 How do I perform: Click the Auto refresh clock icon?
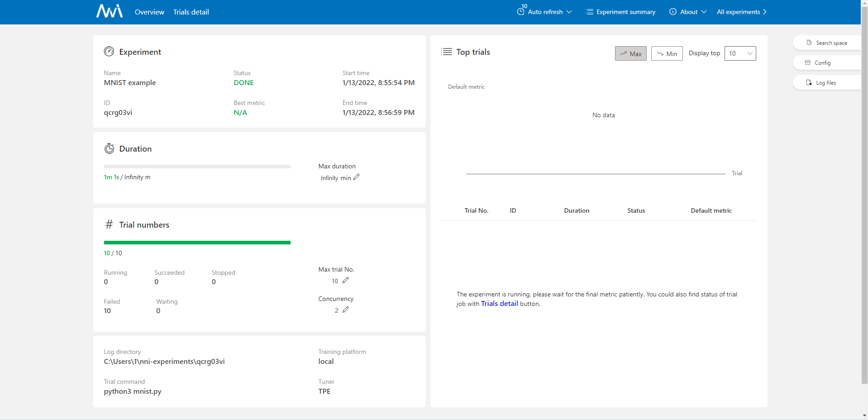tap(521, 12)
